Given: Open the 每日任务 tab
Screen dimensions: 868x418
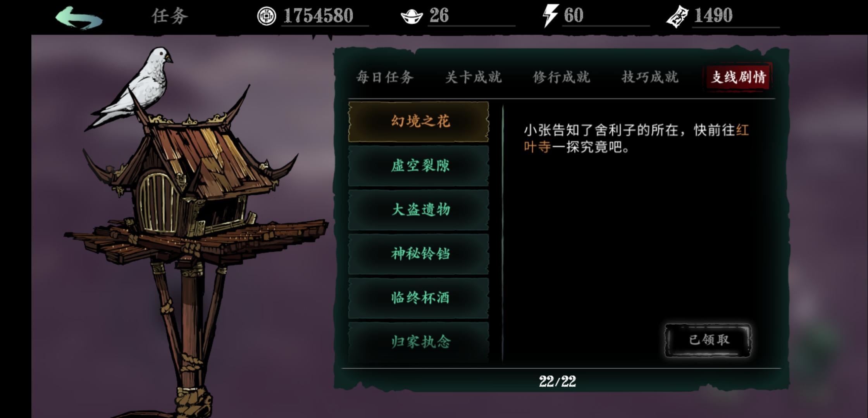Looking at the screenshot, I should pyautogui.click(x=385, y=77).
